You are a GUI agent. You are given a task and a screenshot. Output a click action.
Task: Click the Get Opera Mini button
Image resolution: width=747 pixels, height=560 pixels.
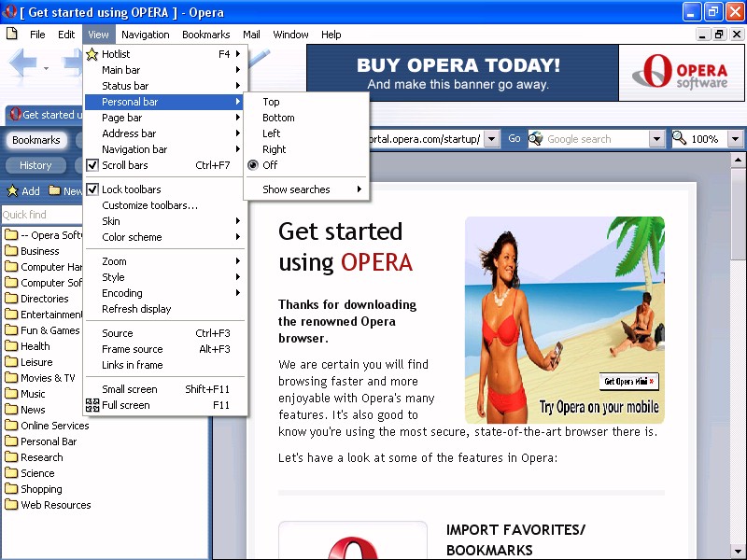[x=628, y=382]
